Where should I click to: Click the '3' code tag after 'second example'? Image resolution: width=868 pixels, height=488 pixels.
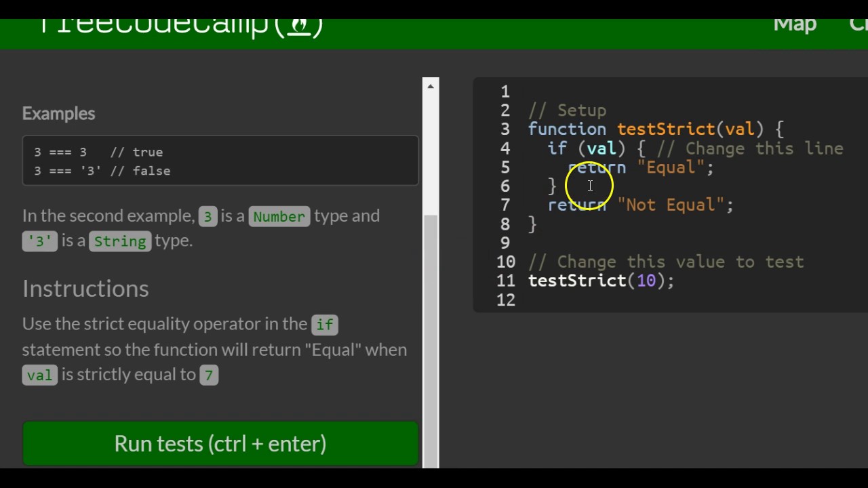coord(208,216)
